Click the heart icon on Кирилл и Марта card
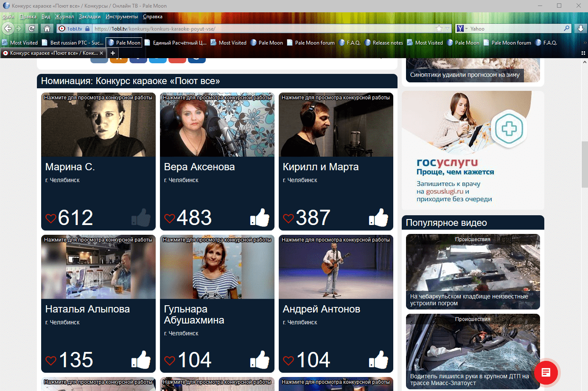 pos(288,218)
